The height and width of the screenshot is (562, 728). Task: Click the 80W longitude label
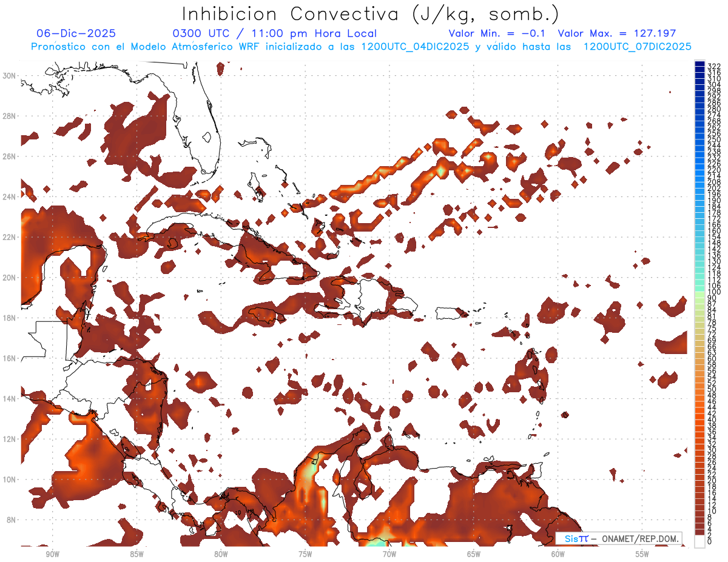coord(221,554)
